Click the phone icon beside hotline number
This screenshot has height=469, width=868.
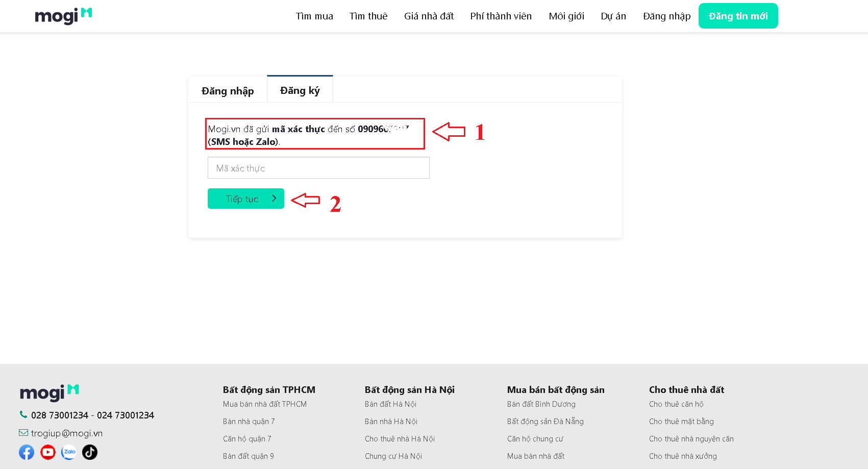23,415
